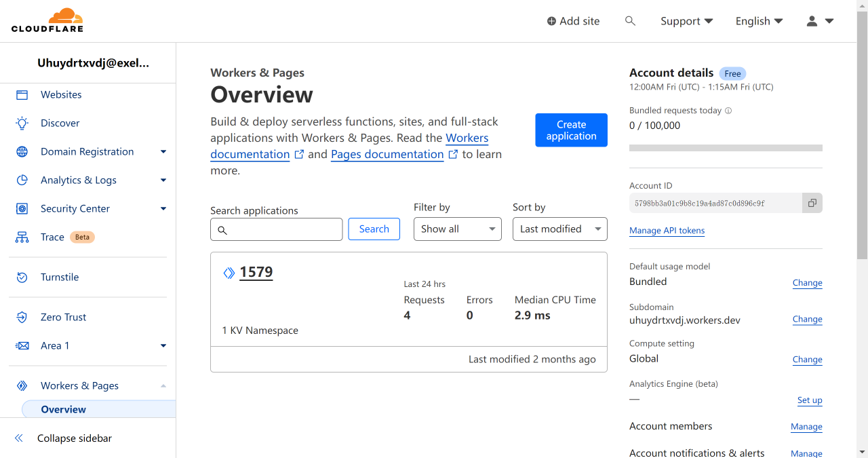This screenshot has width=868, height=458.
Task: Open the 1579 application link
Action: pos(256,272)
